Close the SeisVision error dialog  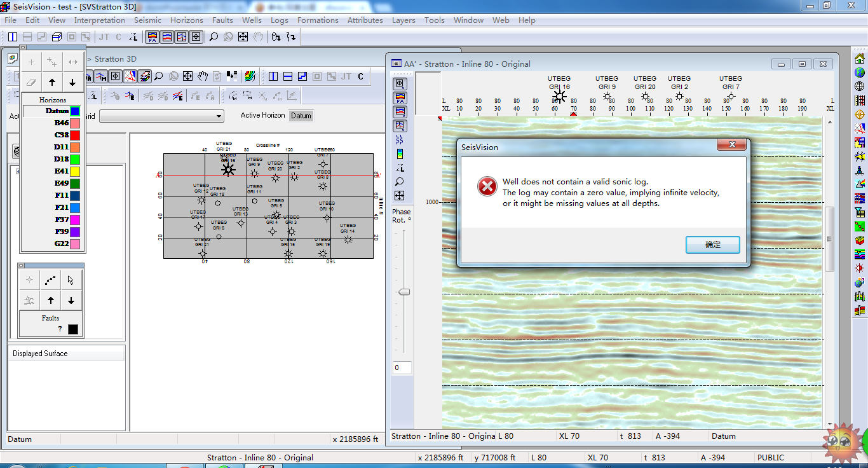point(731,145)
